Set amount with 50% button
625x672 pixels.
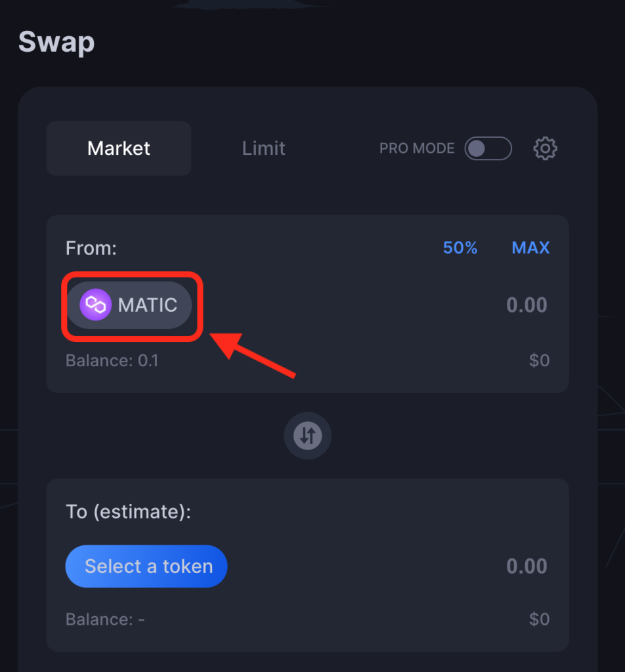(460, 247)
